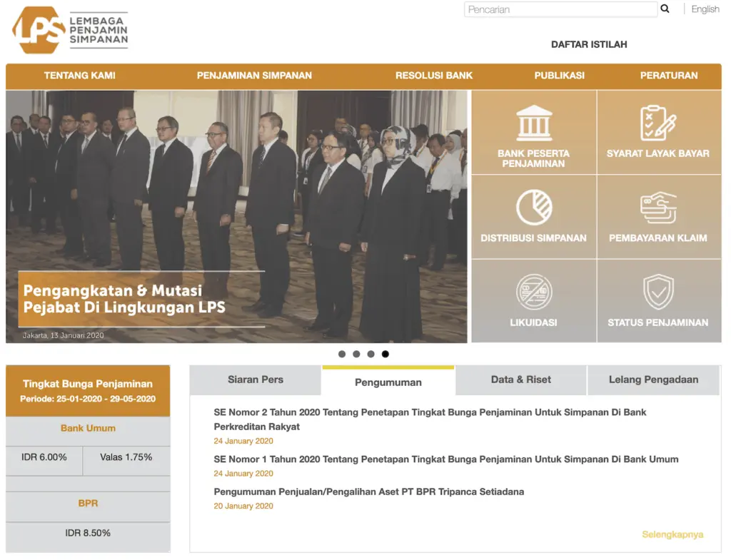Switch site language to English

click(x=705, y=9)
